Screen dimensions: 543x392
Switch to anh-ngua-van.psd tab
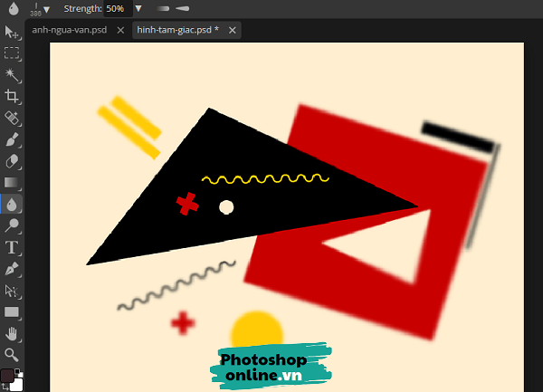coord(69,30)
